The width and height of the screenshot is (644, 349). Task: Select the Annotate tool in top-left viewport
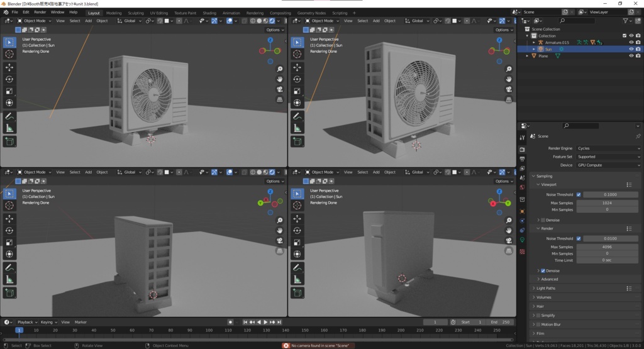(x=9, y=116)
